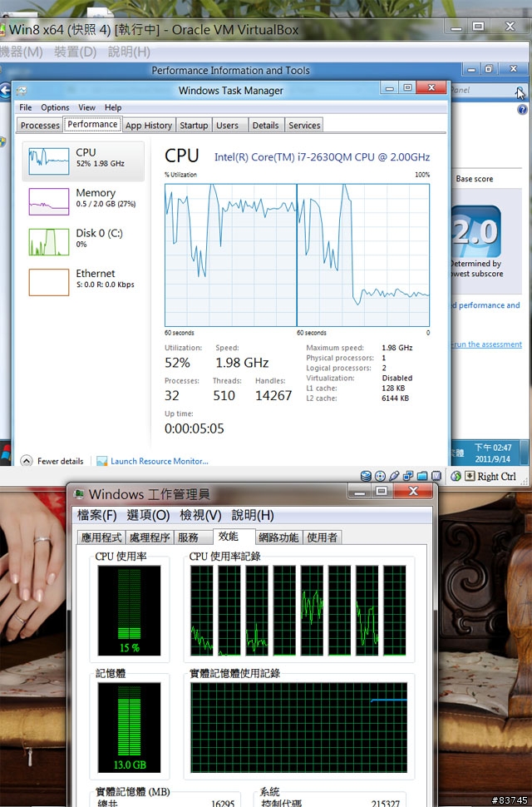Click the VirtualBox USB status icon
Screen dimensions: 532x807
(394, 476)
